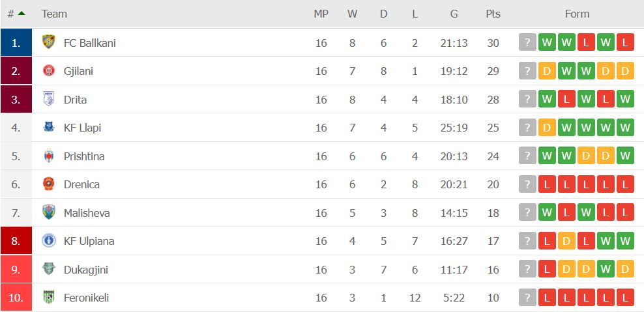Open the KF Llapi team name link

82,128
